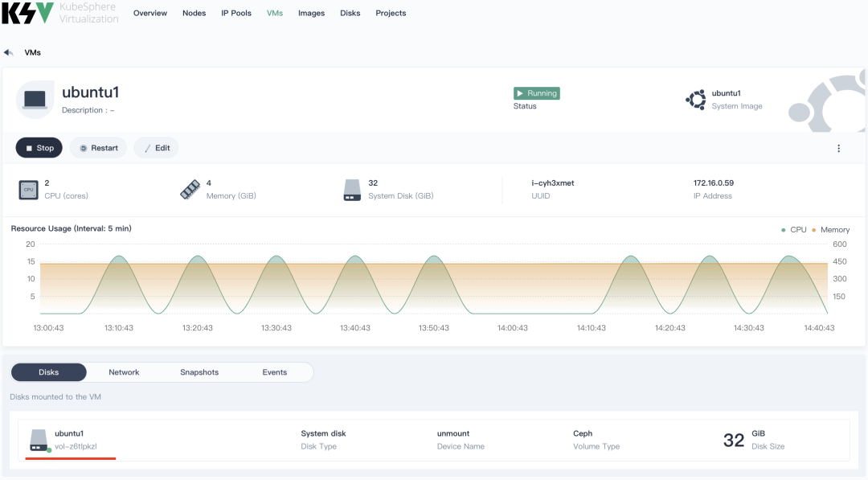Open the vertical three-dot more menu
This screenshot has height=480, width=868.
(x=838, y=149)
